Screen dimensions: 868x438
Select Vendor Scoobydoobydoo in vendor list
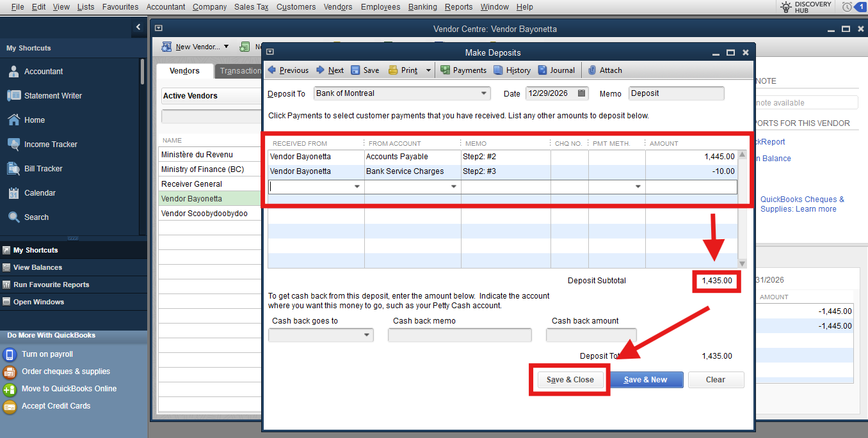[204, 214]
